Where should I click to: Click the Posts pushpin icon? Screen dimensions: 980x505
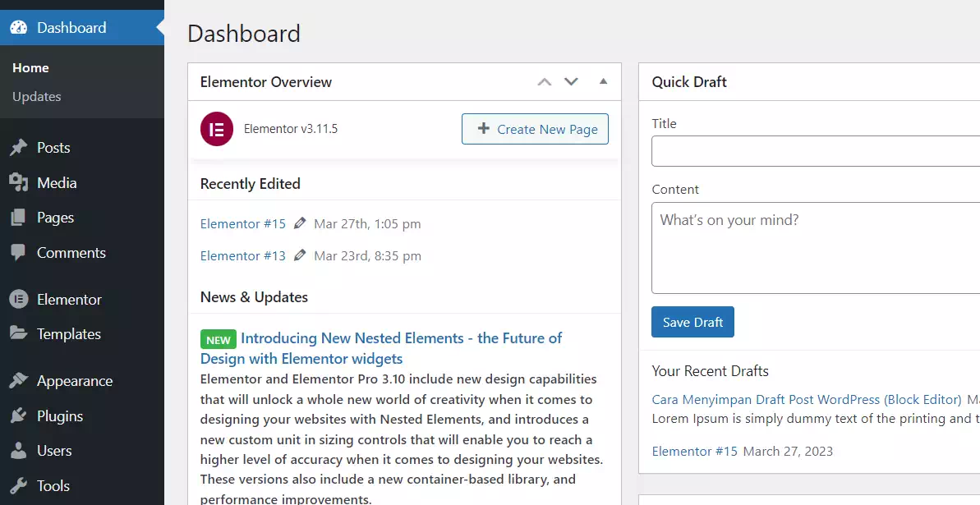point(19,148)
